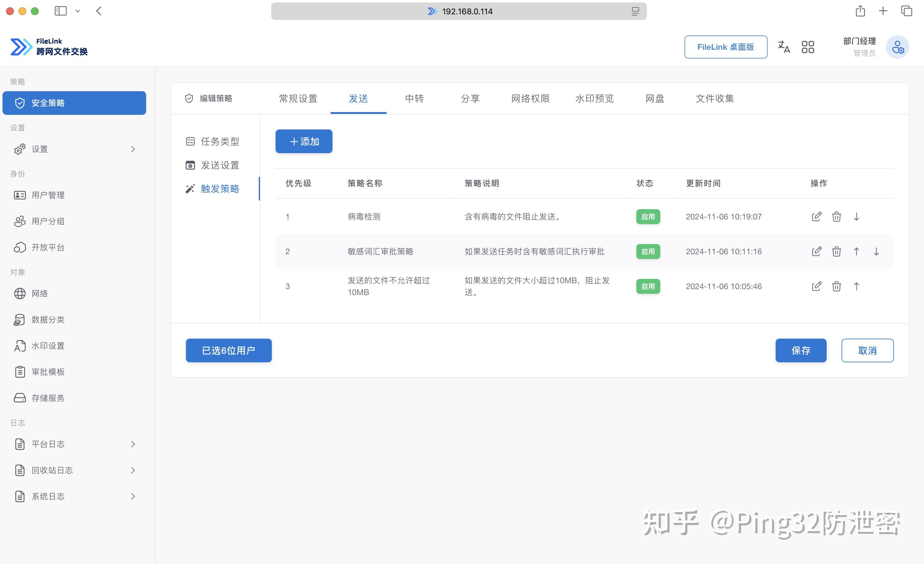Switch to the 水印预览 tab

(594, 98)
